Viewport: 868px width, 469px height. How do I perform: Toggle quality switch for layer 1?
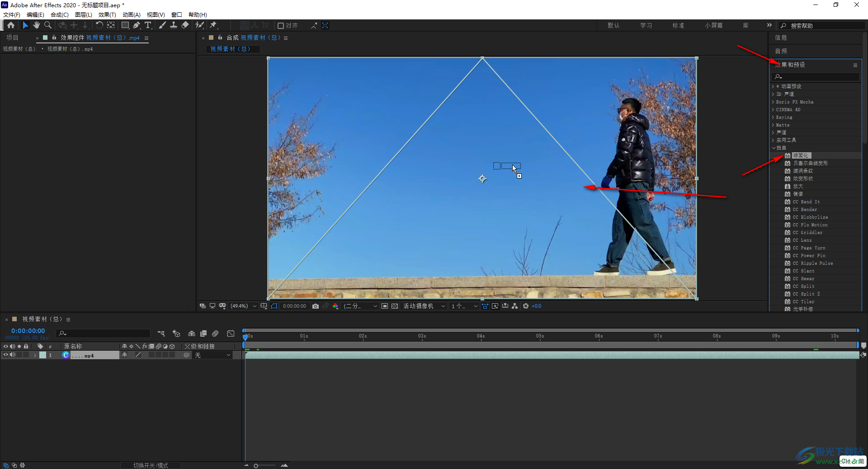[138, 355]
